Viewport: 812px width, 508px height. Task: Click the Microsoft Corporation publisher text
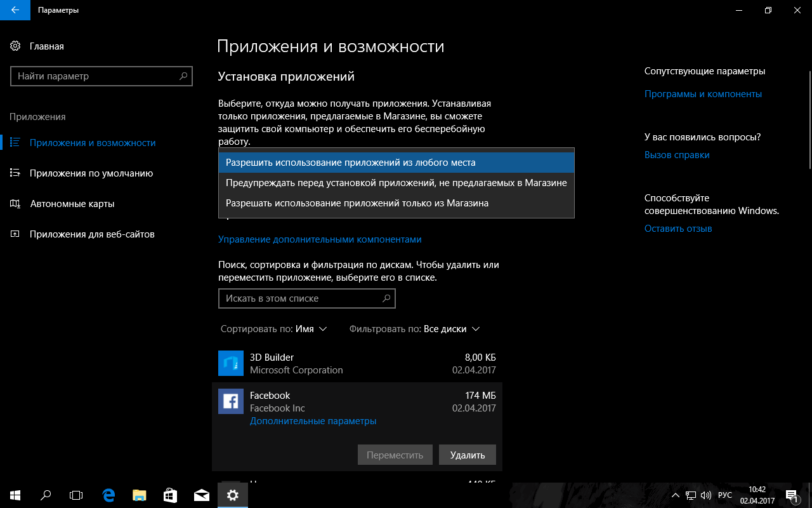(x=296, y=370)
